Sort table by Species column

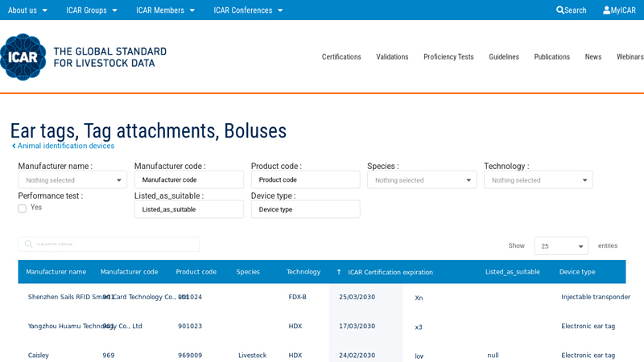[248, 272]
